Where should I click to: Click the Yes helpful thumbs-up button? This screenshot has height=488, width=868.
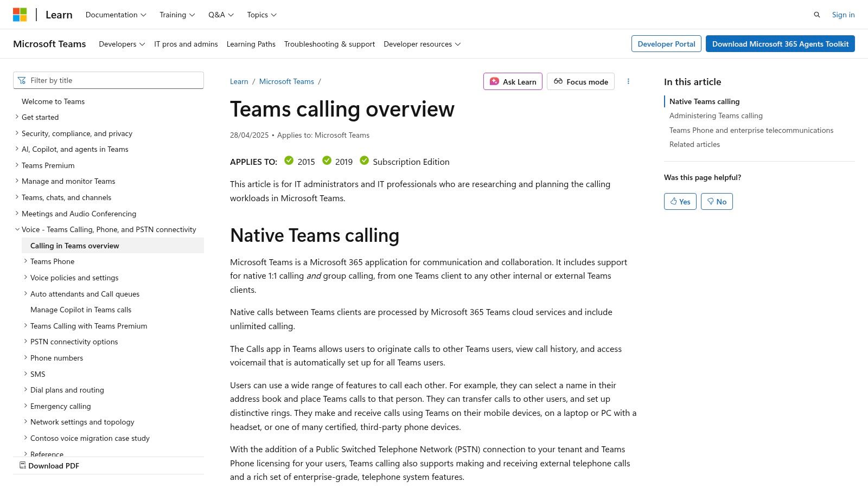pyautogui.click(x=680, y=202)
